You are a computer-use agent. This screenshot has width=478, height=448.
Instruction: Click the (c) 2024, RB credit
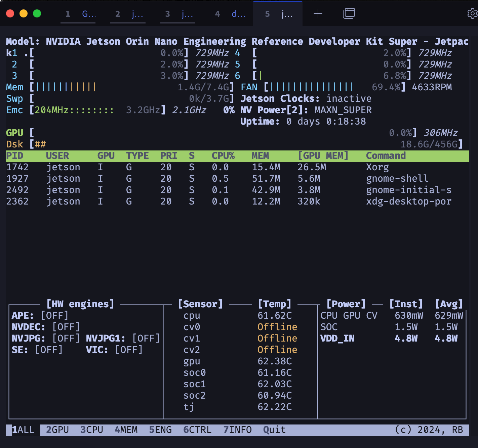(x=429, y=430)
